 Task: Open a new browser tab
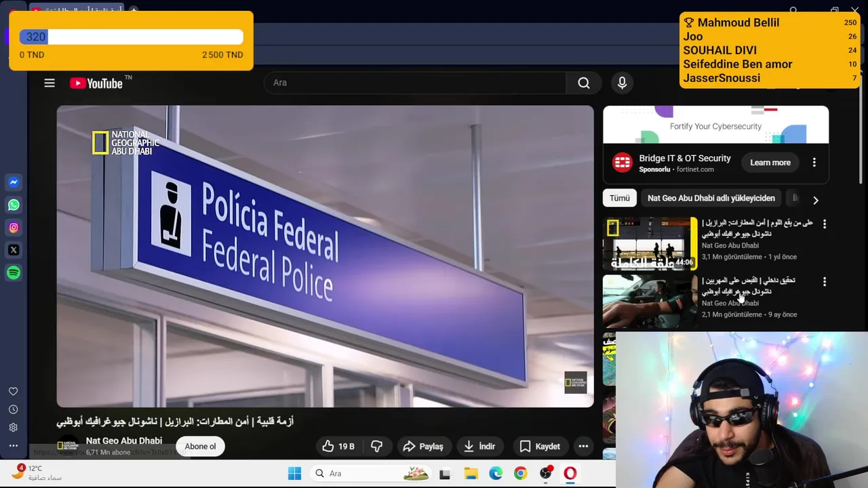[134, 11]
